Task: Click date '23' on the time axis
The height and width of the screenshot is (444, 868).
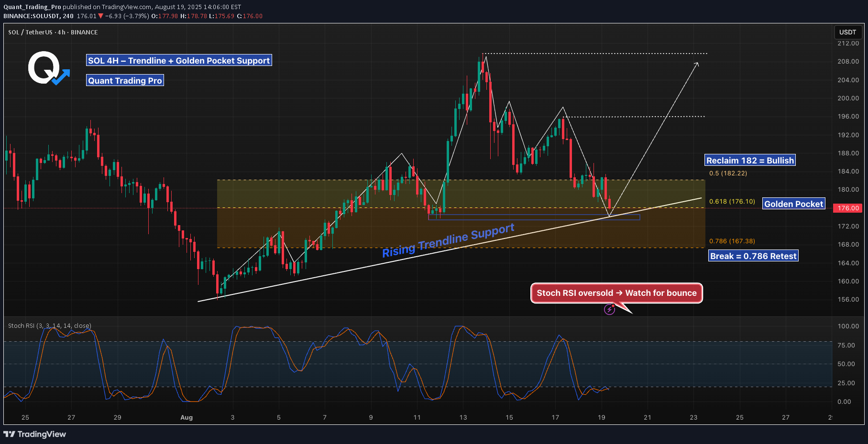Action: coord(693,417)
